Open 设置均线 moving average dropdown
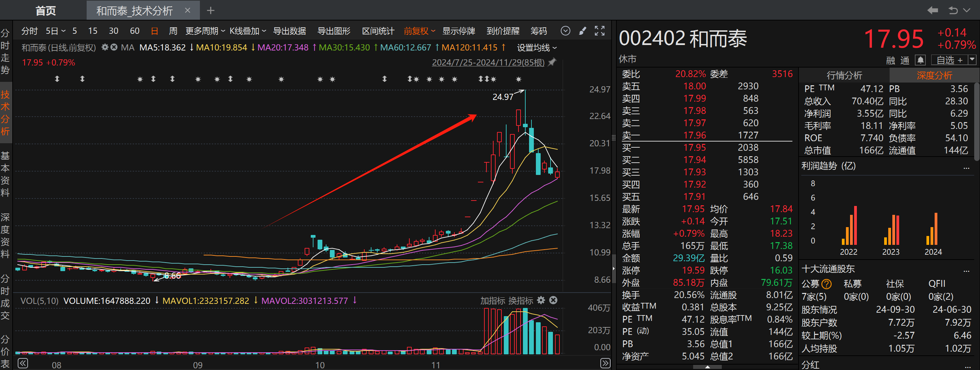Screen dimensions: 980x370 (537, 47)
